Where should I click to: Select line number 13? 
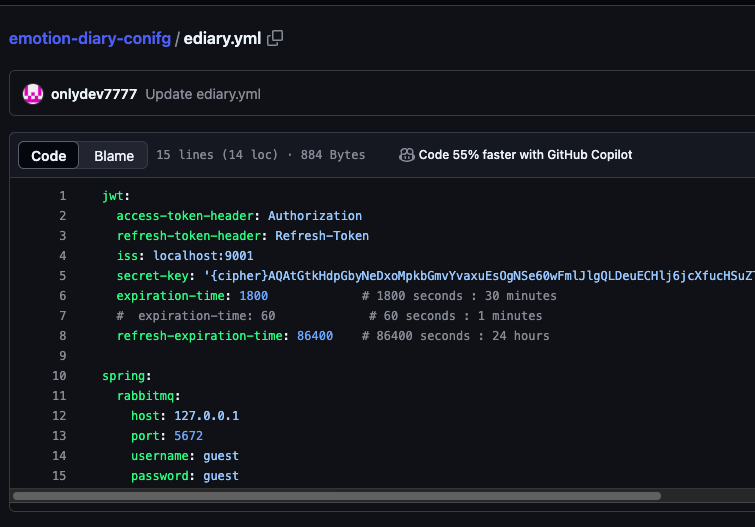tap(59, 435)
